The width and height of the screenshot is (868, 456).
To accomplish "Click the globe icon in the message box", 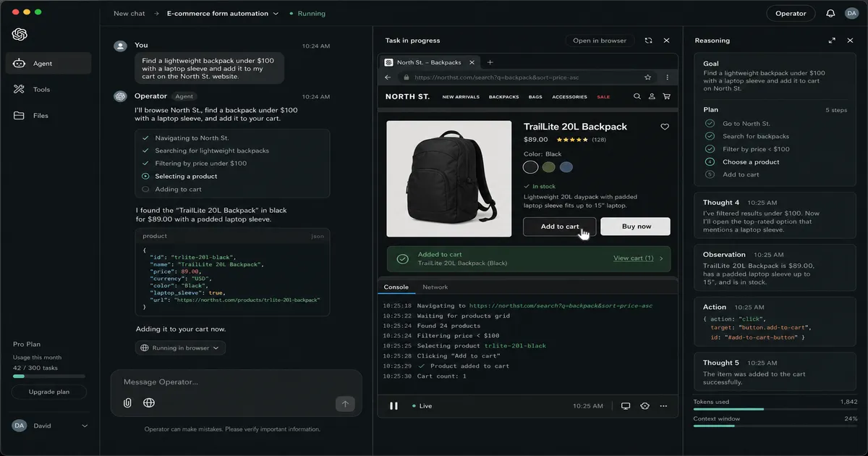I will coord(149,402).
